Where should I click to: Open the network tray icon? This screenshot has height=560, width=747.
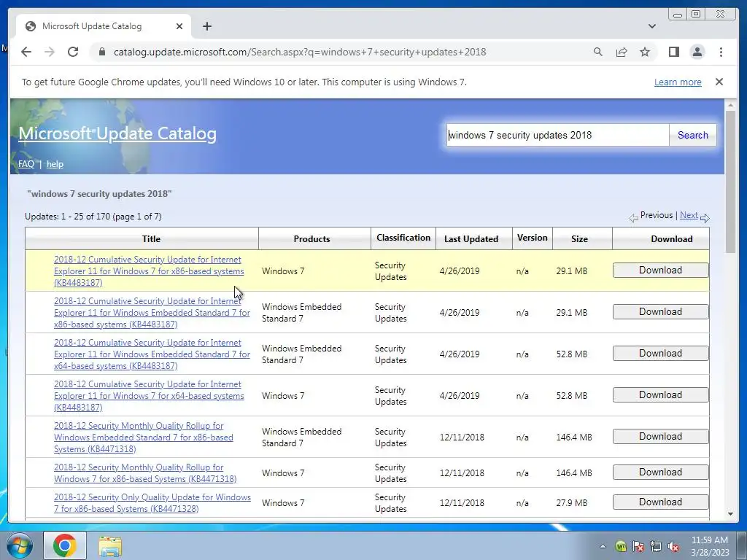click(x=656, y=546)
